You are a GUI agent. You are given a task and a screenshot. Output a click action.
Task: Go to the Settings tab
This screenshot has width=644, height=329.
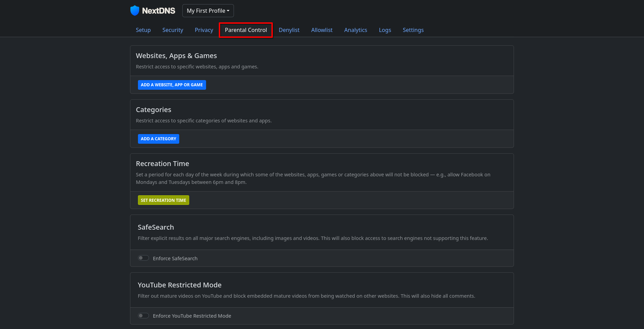(413, 30)
